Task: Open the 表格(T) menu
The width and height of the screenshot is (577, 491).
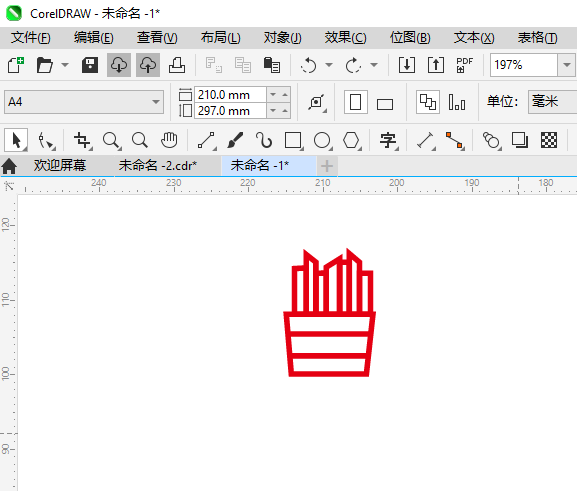Action: (x=537, y=38)
